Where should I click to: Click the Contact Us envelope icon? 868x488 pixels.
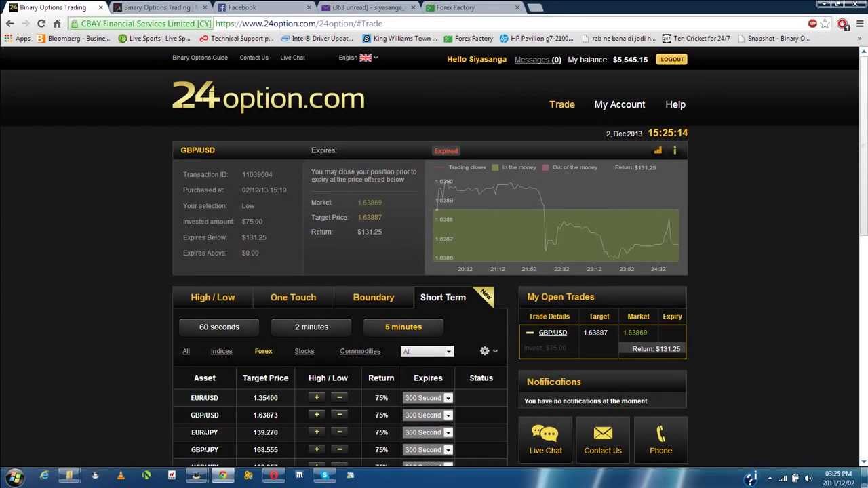click(603, 433)
